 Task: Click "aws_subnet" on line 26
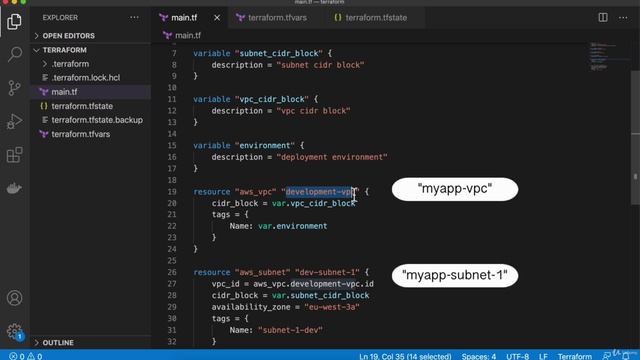coord(262,272)
